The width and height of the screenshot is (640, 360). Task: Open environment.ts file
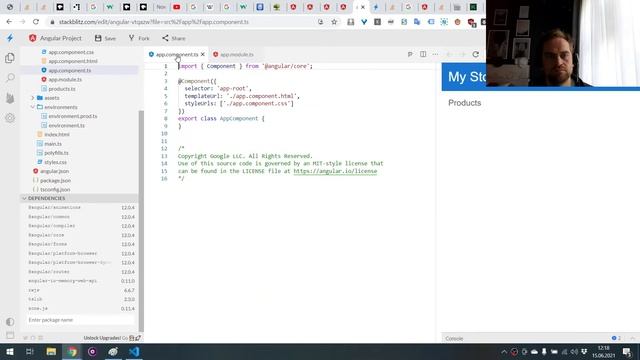point(67,126)
